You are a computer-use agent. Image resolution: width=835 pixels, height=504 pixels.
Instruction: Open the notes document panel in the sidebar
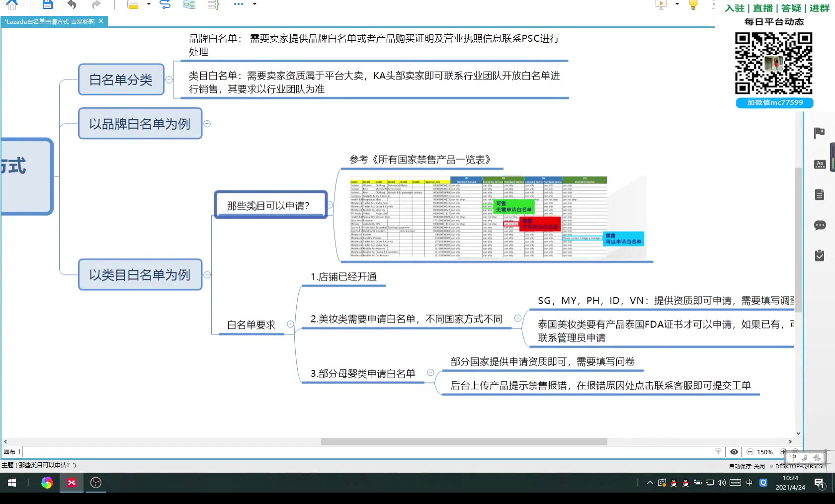click(820, 194)
